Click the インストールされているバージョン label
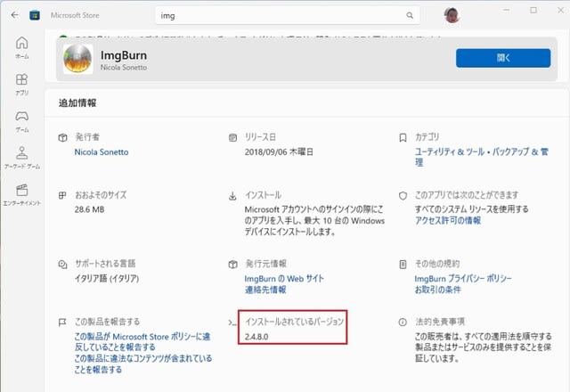This screenshot has height=392, width=570. tap(294, 322)
